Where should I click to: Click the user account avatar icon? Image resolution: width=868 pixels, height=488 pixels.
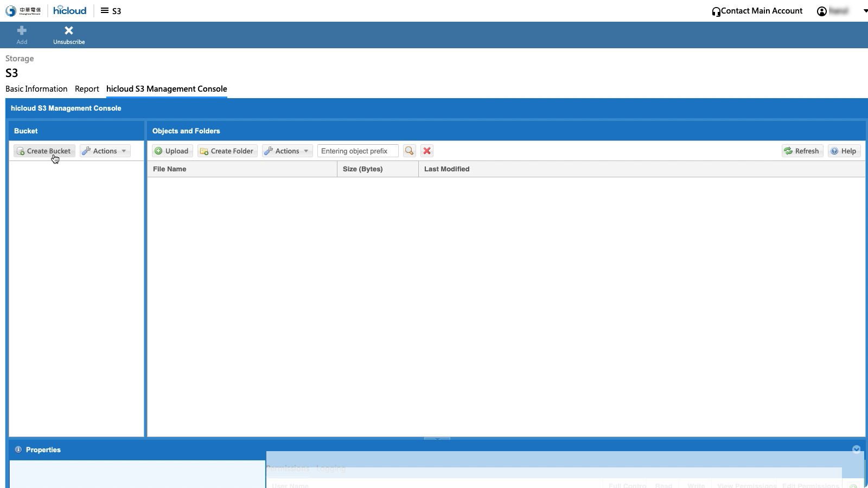click(x=822, y=11)
